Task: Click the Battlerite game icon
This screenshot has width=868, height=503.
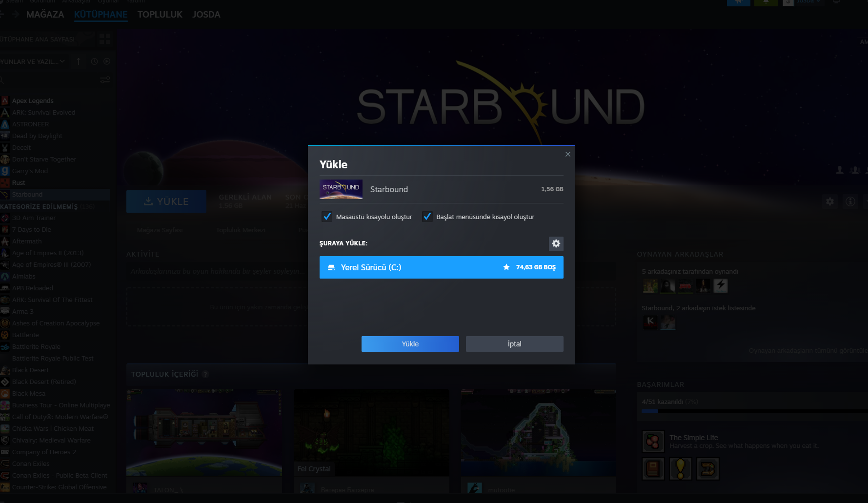Action: (5, 335)
